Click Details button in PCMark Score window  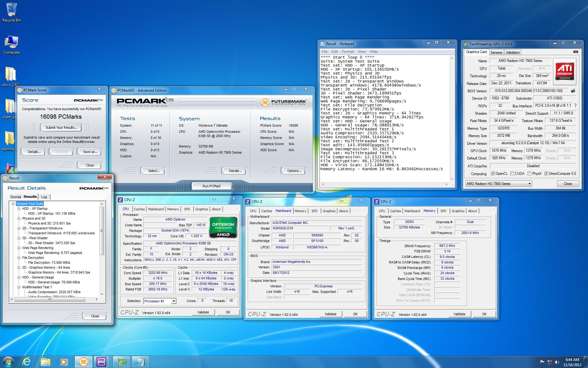click(x=34, y=152)
